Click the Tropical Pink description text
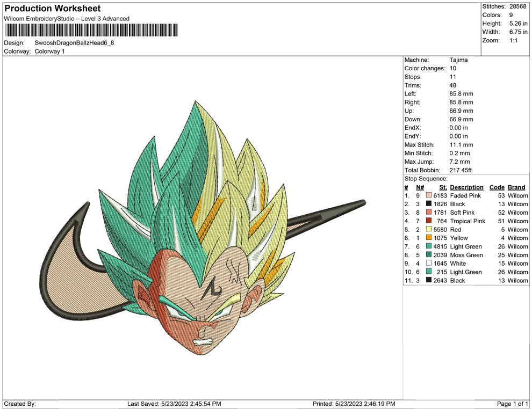The width and height of the screenshot is (532, 409). click(468, 221)
